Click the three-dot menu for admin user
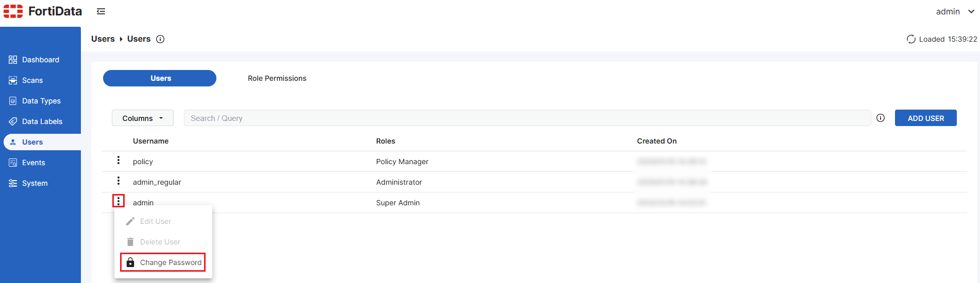 pyautogui.click(x=119, y=201)
